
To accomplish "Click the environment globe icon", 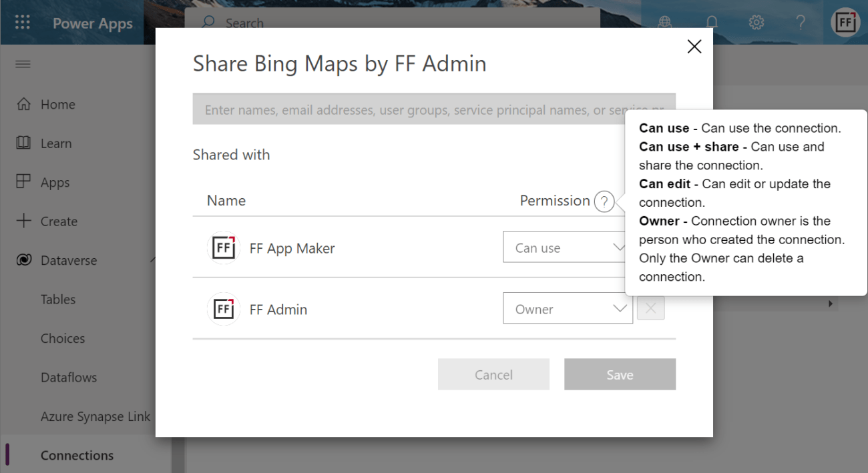I will pos(664,22).
